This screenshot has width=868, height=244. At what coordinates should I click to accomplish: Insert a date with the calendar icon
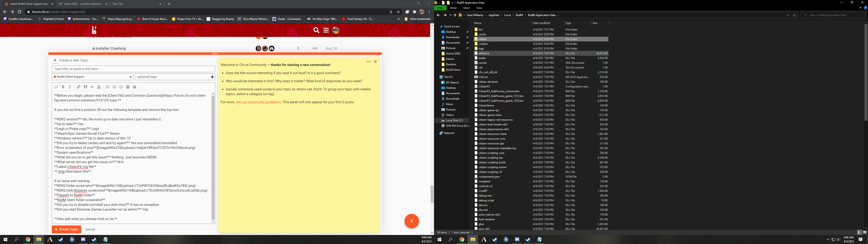tap(128, 87)
